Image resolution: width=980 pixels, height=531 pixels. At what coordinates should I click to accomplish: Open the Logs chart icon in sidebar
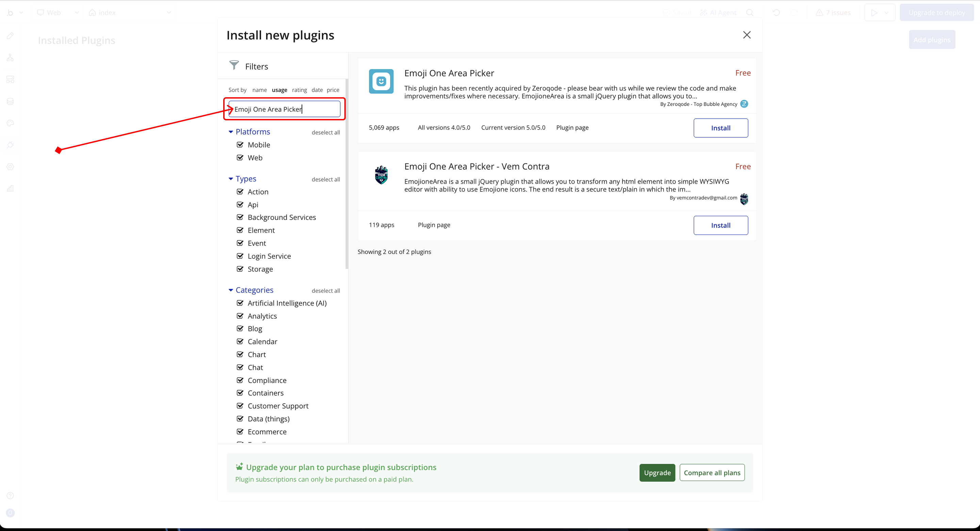(x=10, y=188)
